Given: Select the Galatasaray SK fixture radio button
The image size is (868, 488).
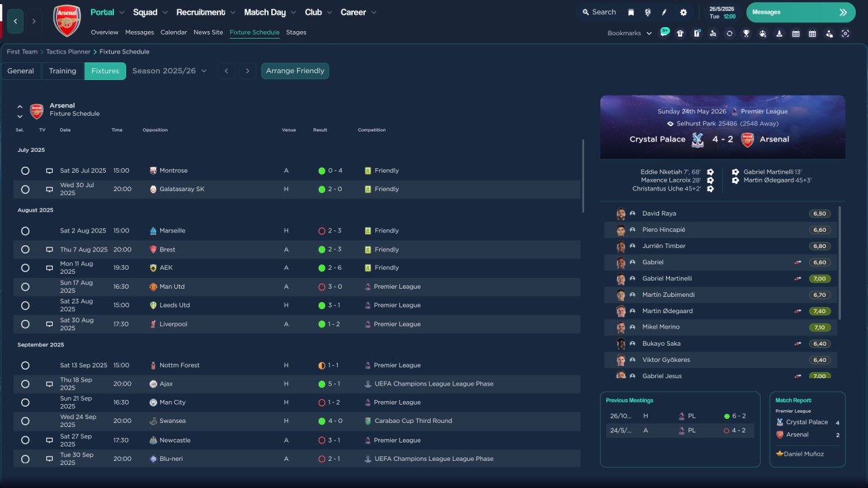Looking at the screenshot, I should point(25,189).
